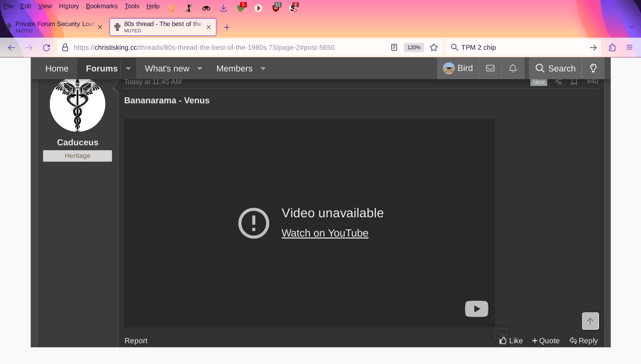Open Bird's account menu
The image size is (641, 364).
pos(458,69)
